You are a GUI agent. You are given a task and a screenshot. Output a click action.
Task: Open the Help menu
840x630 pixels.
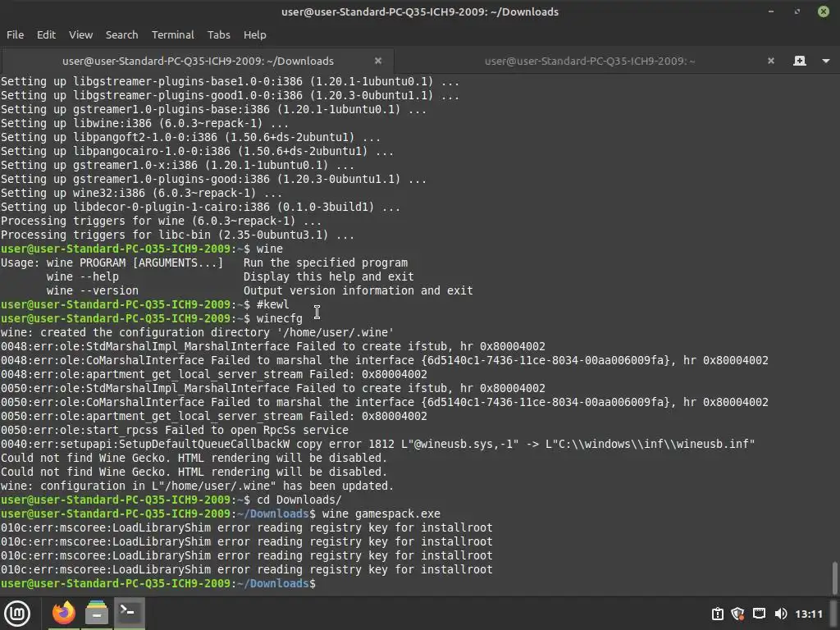[254, 34]
